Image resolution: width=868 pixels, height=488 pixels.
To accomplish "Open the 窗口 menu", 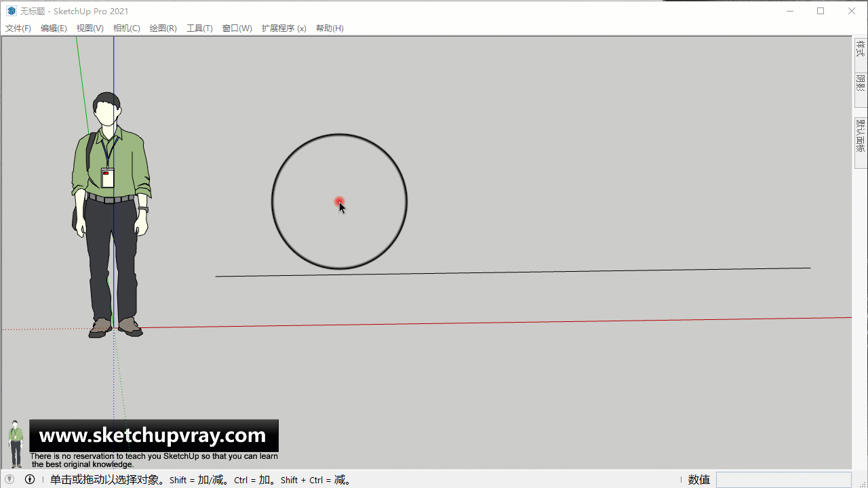I will (x=237, y=28).
